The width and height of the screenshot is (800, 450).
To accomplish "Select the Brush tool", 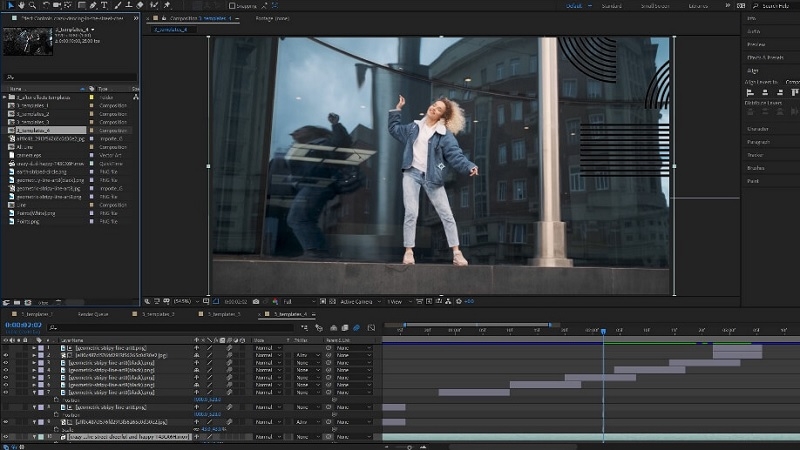I will (x=118, y=5).
